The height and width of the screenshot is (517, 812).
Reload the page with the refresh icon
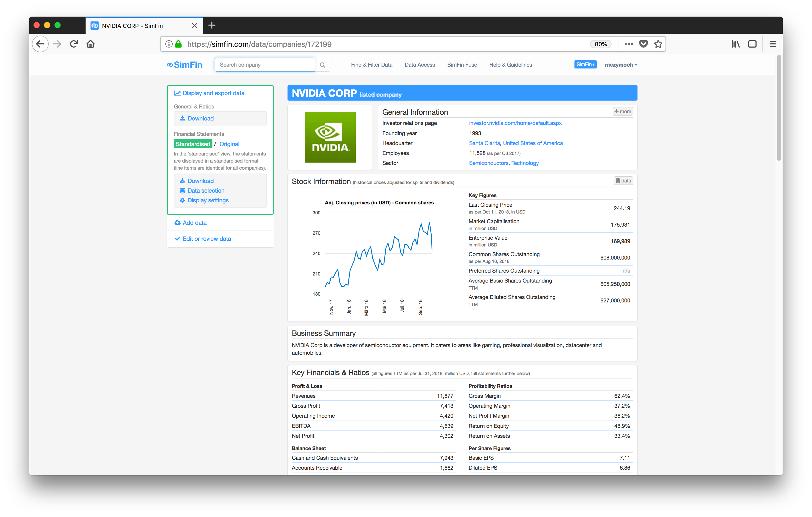[74, 44]
